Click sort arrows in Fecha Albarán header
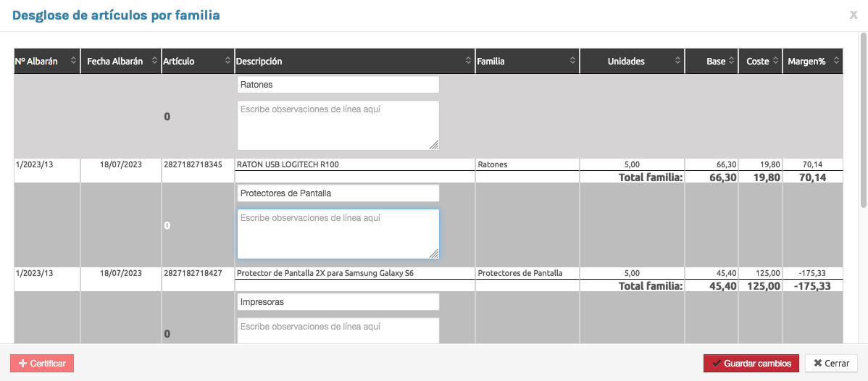Image resolution: width=868 pixels, height=381 pixels. (154, 62)
